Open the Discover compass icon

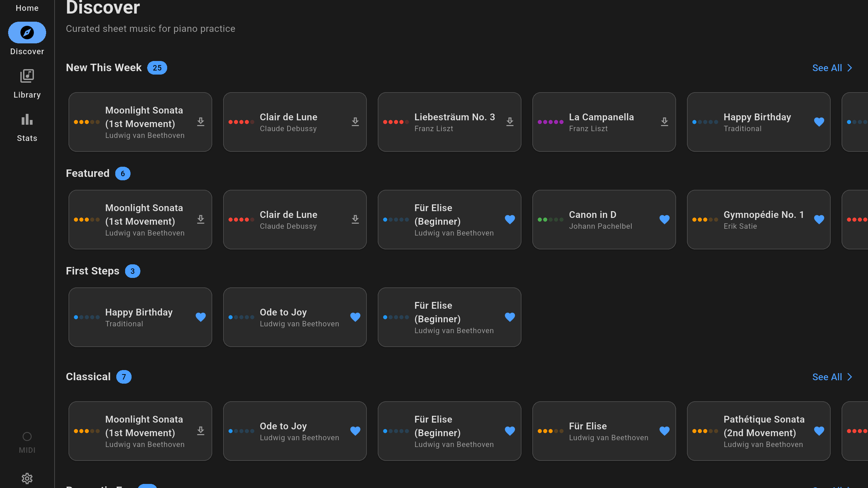click(27, 33)
